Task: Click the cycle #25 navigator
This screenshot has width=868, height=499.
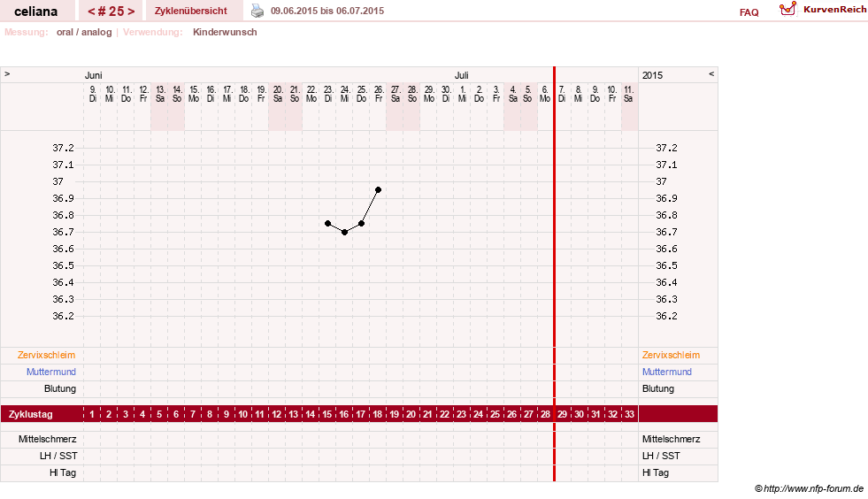Action: point(111,12)
